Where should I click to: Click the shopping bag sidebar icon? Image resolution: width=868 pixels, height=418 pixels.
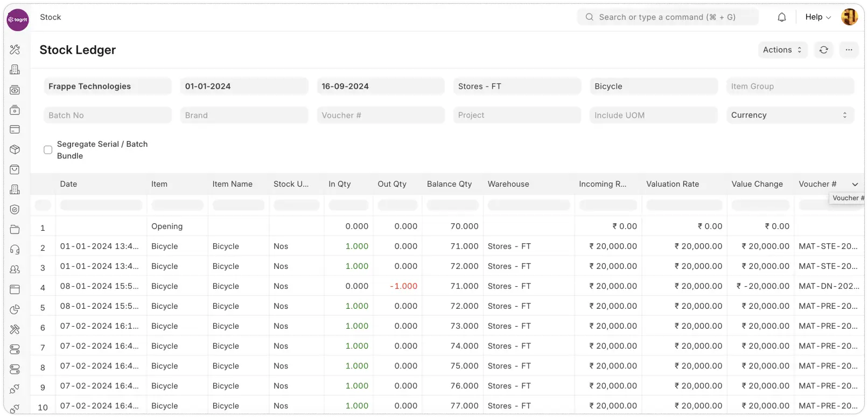[x=15, y=169]
